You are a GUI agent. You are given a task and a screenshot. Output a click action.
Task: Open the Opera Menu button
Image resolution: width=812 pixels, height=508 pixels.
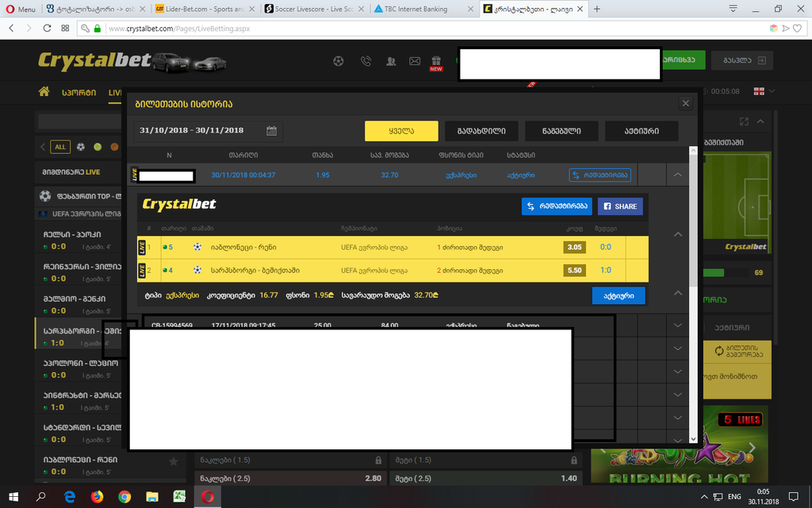point(21,9)
